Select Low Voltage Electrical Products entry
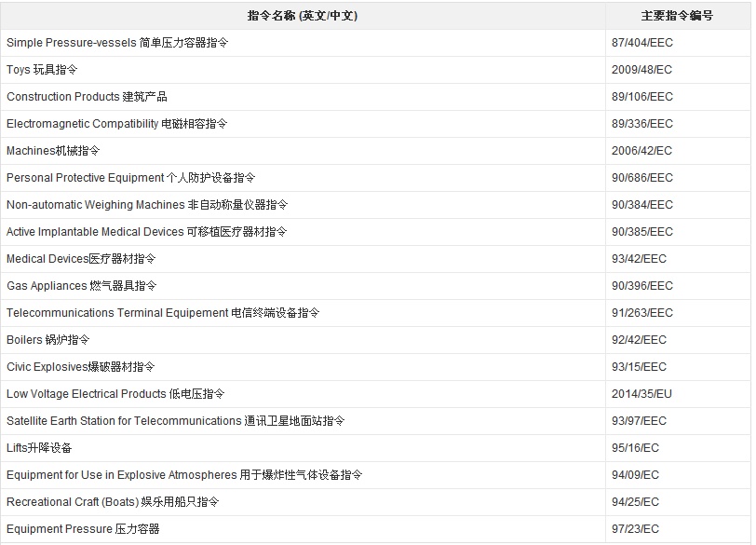This screenshot has height=545, width=756. coord(115,394)
